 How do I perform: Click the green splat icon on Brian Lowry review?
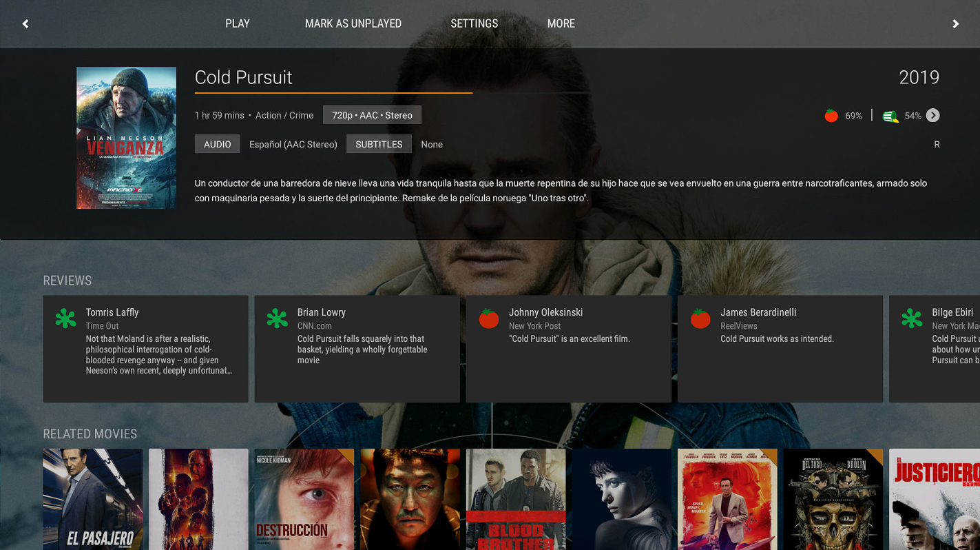pos(277,318)
